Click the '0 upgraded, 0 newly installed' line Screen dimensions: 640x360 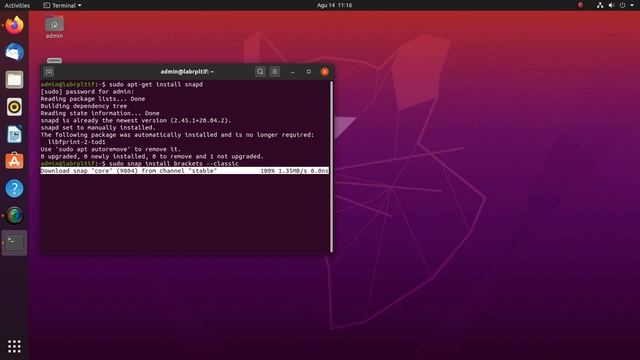[152, 156]
